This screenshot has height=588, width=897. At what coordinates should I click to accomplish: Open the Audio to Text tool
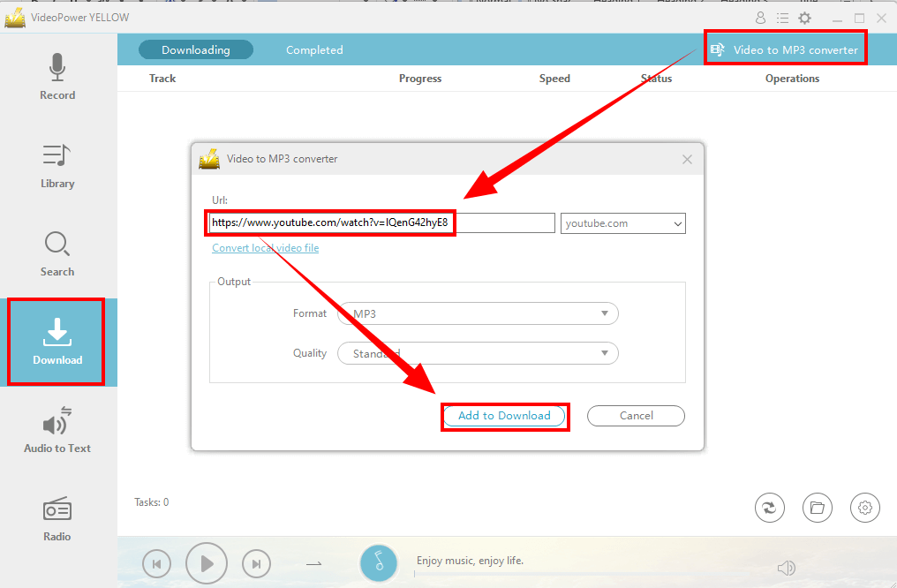point(57,430)
